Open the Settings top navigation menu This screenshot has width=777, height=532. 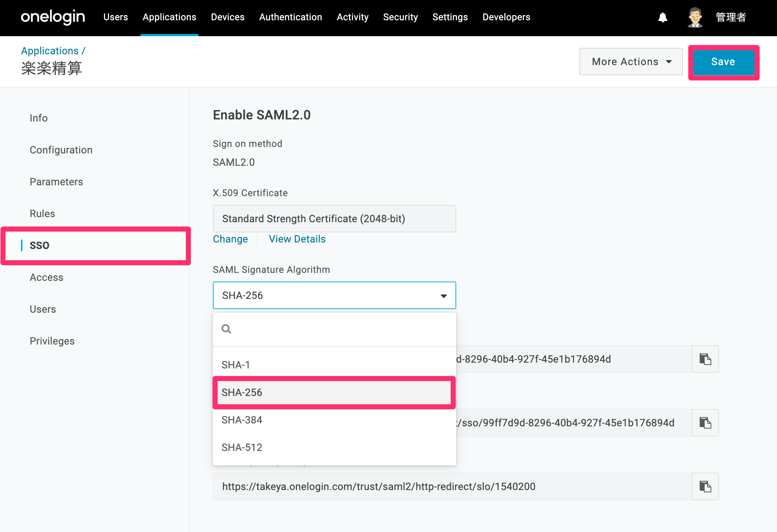pos(450,17)
